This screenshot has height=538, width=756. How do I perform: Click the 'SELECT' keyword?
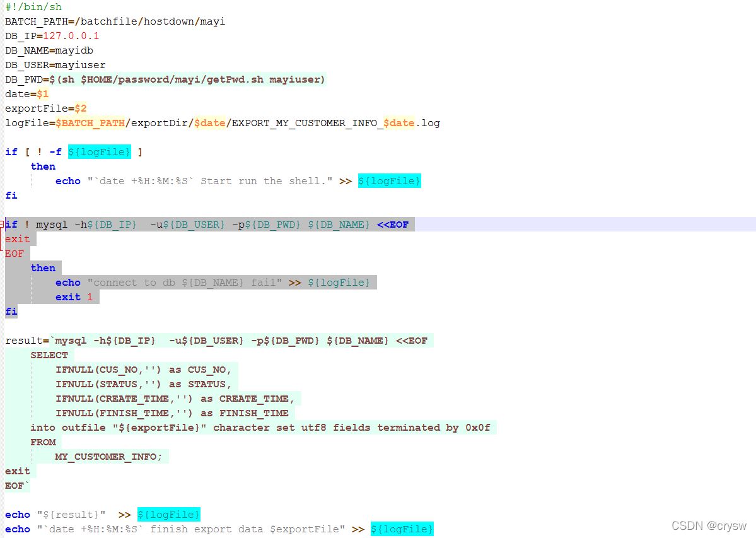coord(49,355)
